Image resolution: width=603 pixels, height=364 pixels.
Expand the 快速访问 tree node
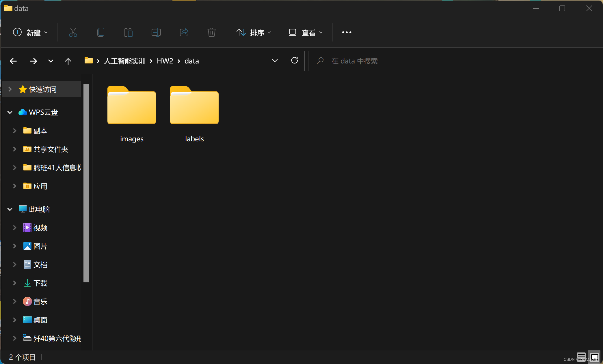click(x=10, y=89)
